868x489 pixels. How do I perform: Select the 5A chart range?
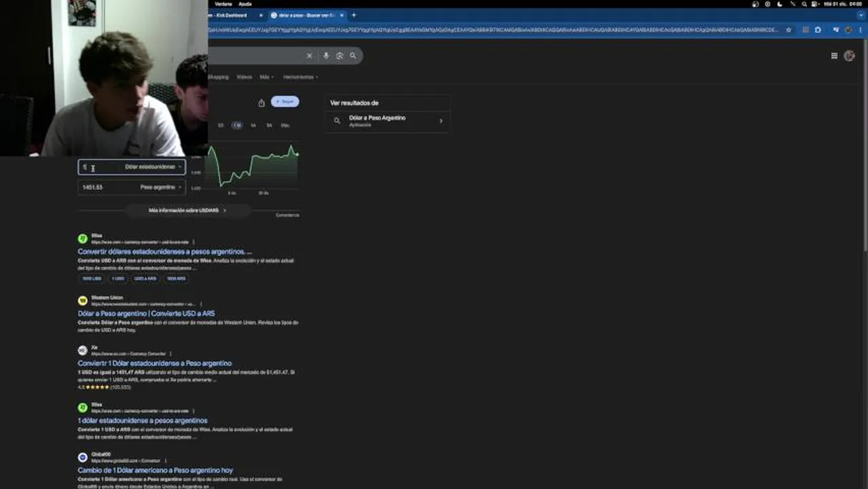[269, 126]
